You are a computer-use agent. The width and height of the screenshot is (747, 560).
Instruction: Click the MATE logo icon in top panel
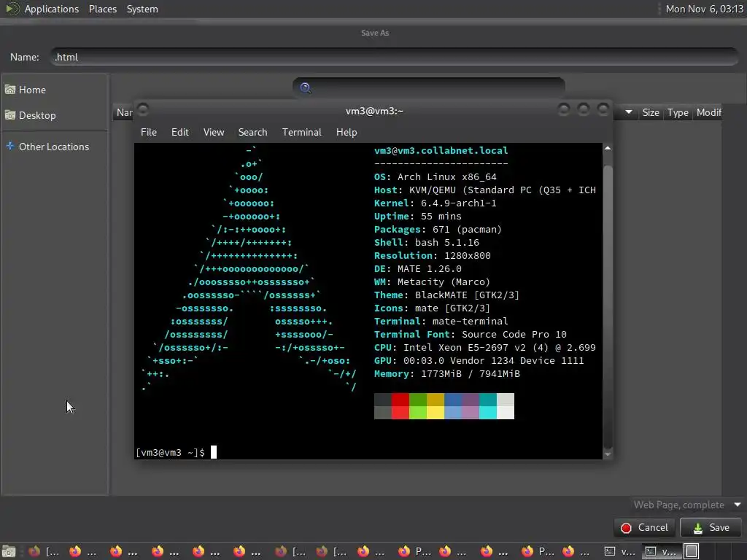click(12, 9)
